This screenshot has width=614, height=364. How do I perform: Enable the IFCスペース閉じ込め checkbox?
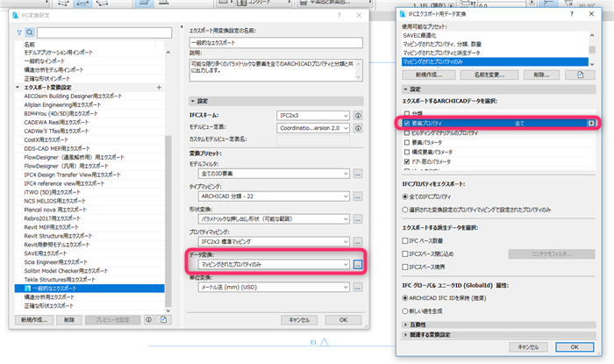[x=405, y=254]
